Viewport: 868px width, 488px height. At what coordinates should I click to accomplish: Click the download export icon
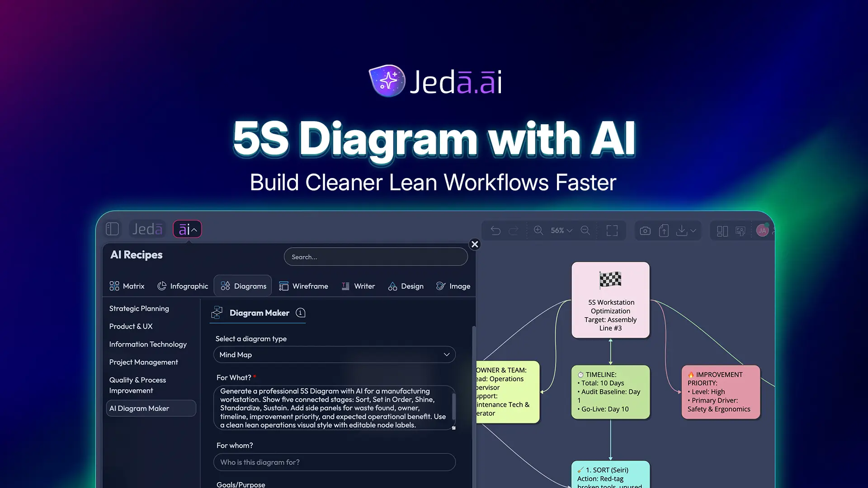coord(681,230)
